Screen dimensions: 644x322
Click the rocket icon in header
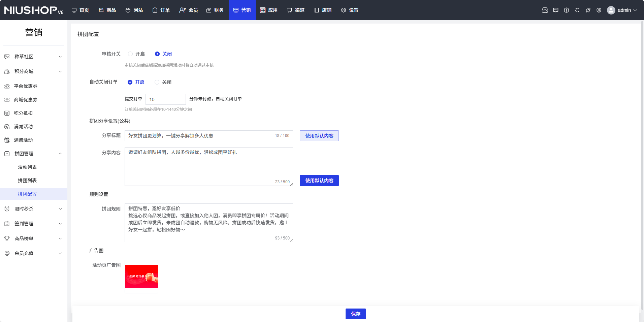click(x=588, y=10)
